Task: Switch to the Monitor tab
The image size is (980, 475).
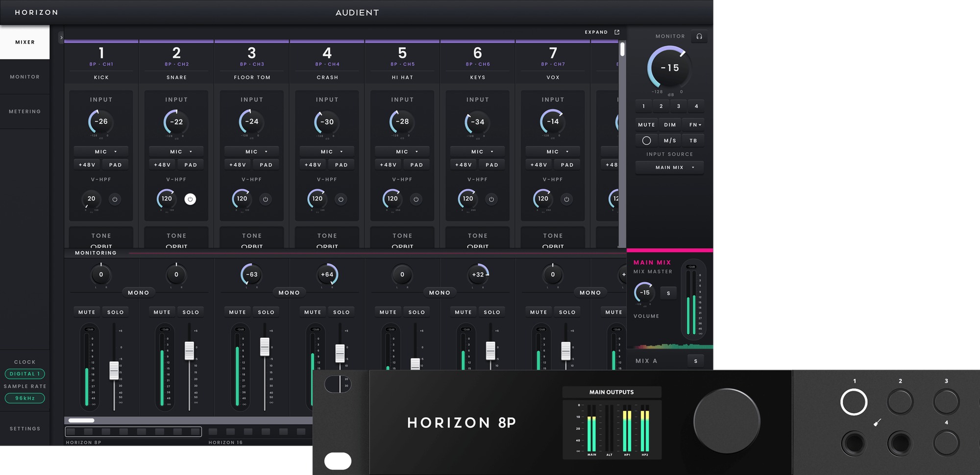Action: [x=24, y=77]
